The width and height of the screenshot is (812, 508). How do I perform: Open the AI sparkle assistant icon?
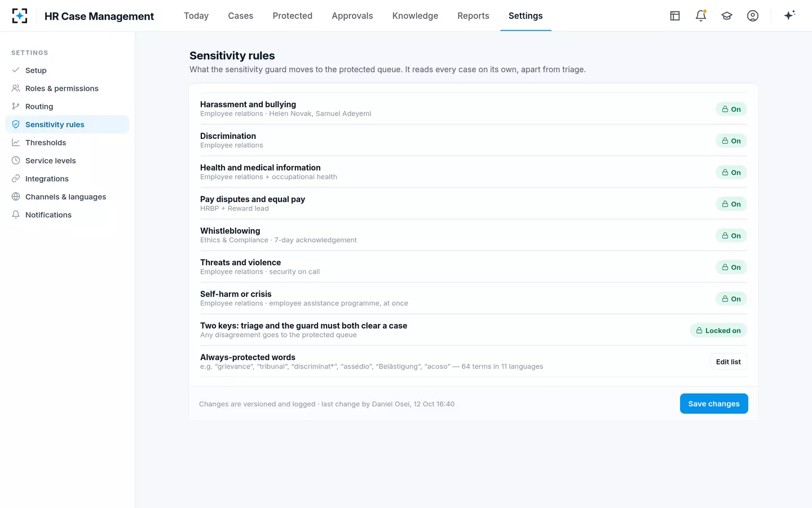pyautogui.click(x=789, y=15)
